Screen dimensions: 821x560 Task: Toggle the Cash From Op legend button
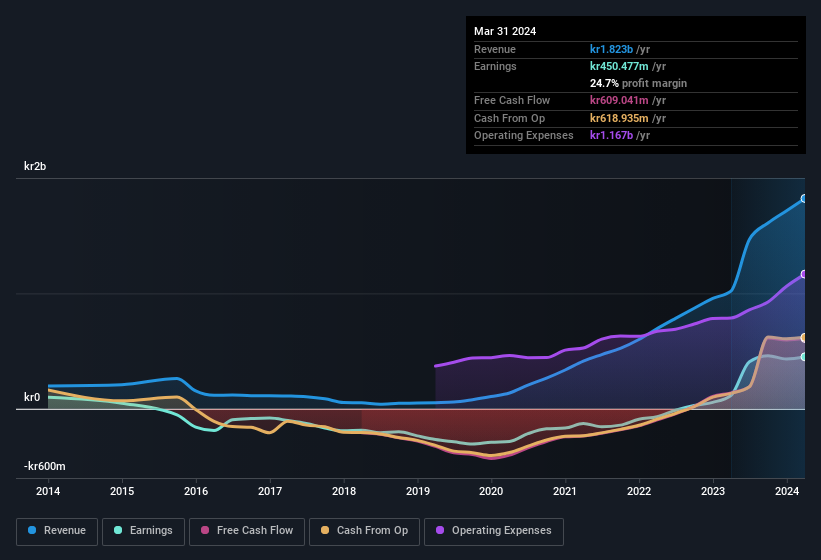pyautogui.click(x=364, y=531)
